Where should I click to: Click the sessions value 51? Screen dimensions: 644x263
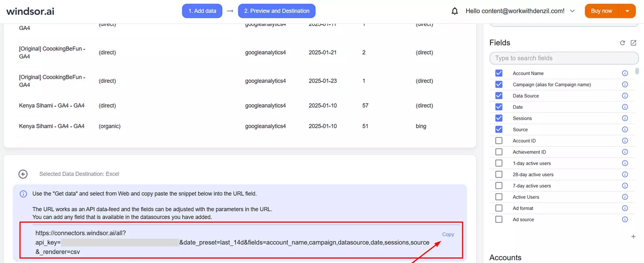coord(365,126)
